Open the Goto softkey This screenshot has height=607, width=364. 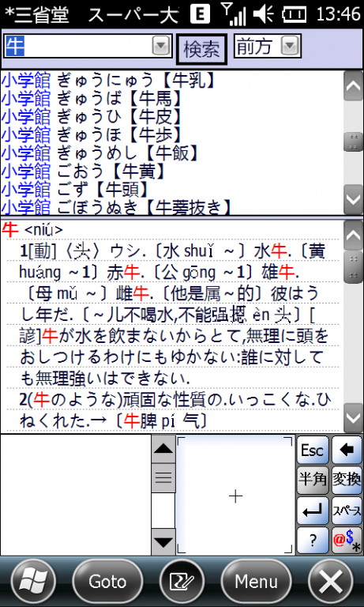coord(107,581)
